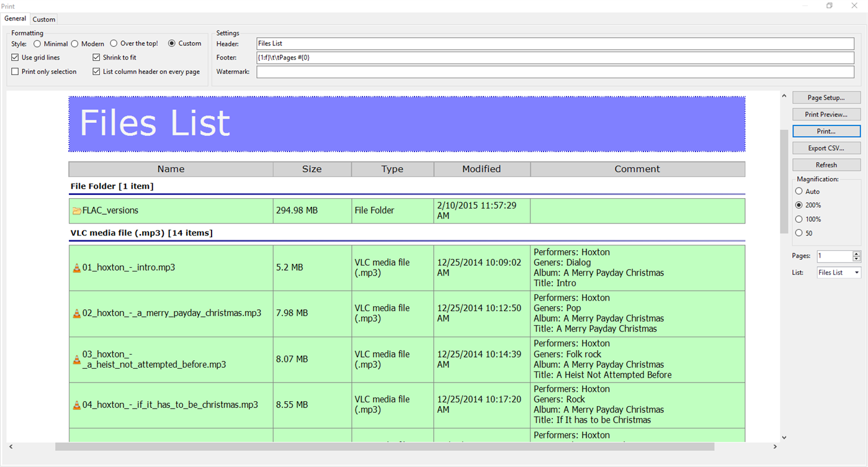
Task: Switch to the General tab
Action: (x=15, y=19)
